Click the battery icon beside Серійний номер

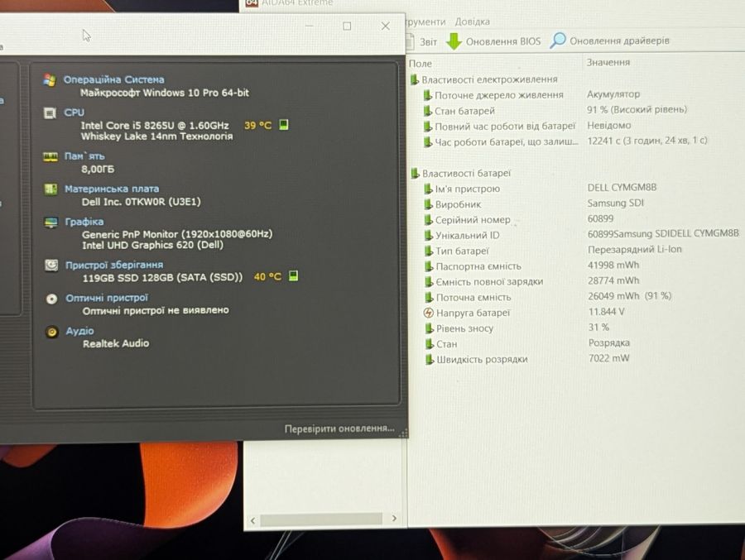(428, 220)
